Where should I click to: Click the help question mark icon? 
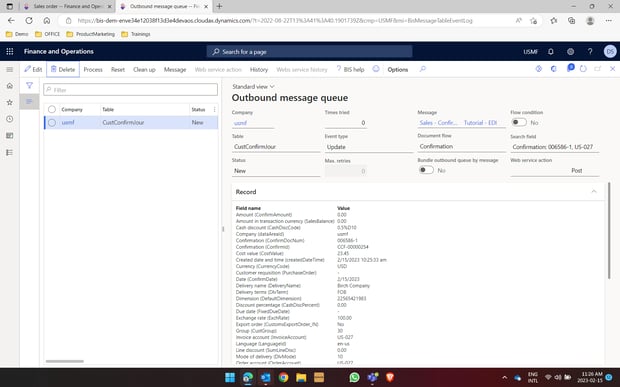(x=590, y=51)
